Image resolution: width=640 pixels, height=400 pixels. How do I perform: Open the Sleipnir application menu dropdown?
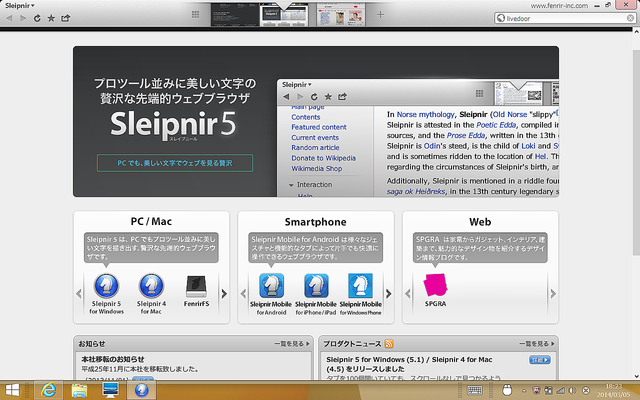tap(19, 5)
